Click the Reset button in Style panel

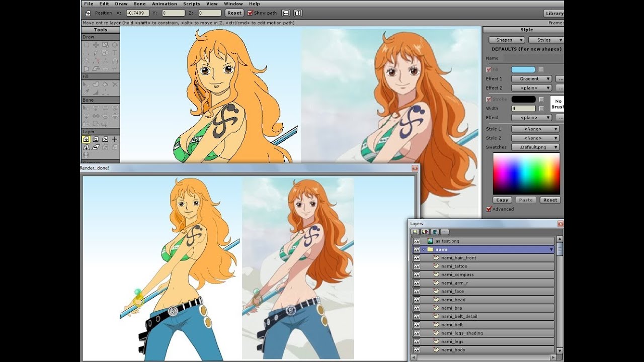click(550, 200)
